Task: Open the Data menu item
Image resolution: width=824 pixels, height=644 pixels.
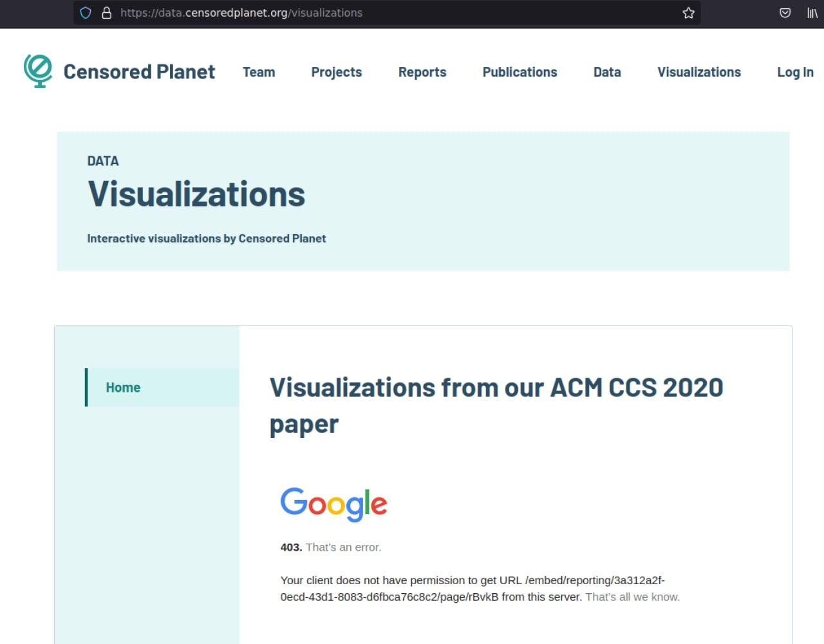Action: pyautogui.click(x=607, y=72)
